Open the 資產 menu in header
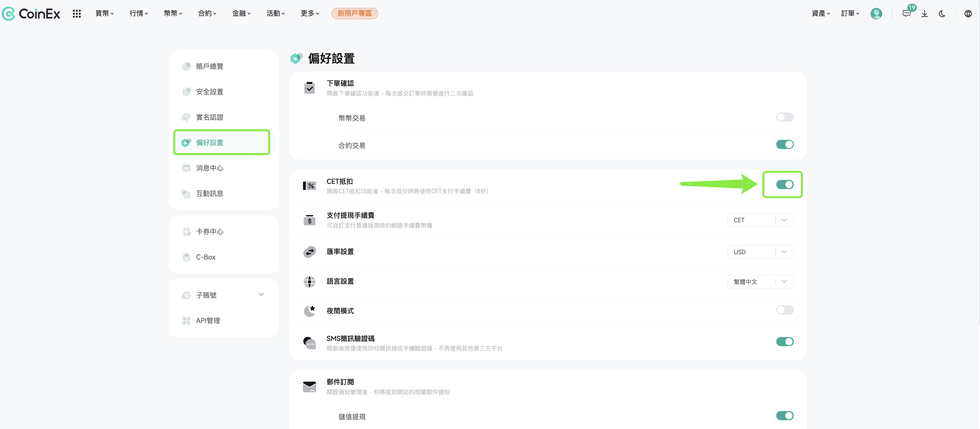980x429 pixels. [x=820, y=13]
